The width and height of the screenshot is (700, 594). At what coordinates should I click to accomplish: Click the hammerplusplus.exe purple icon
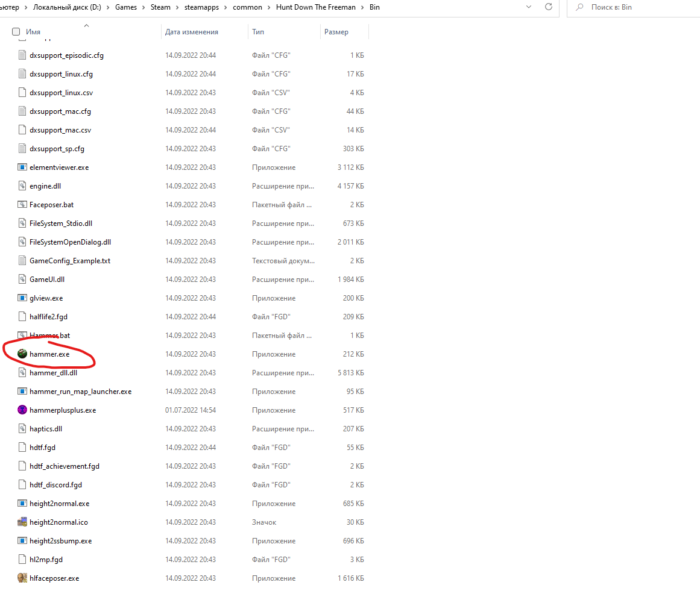pos(22,410)
